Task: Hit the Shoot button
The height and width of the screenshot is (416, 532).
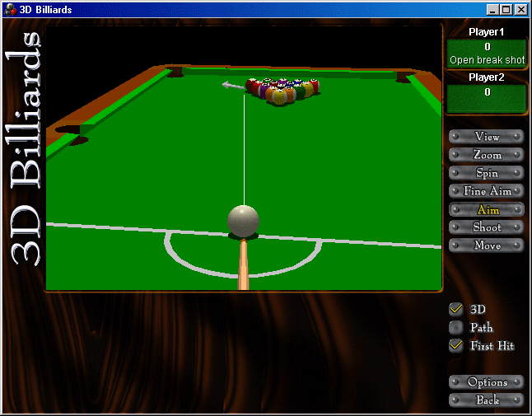Action: pos(487,227)
